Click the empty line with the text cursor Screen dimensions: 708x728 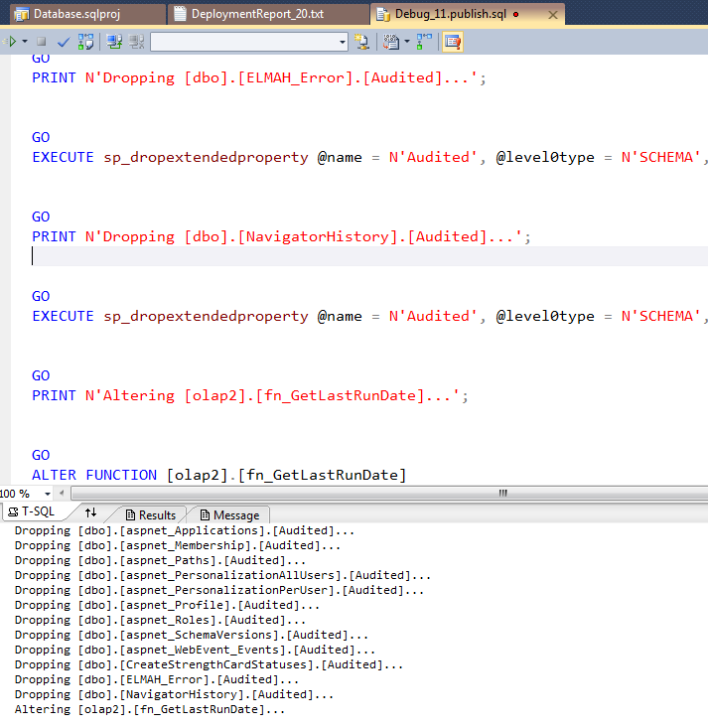[x=369, y=256]
